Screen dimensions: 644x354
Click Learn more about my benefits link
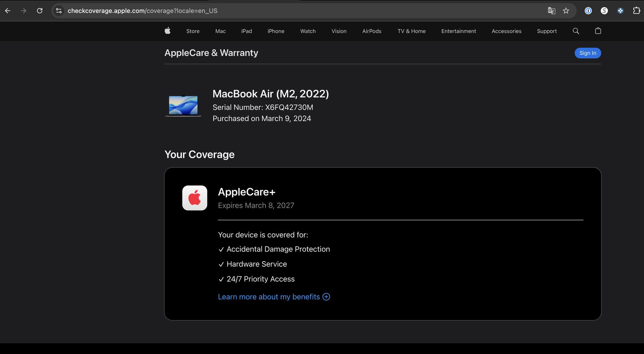[x=269, y=297]
